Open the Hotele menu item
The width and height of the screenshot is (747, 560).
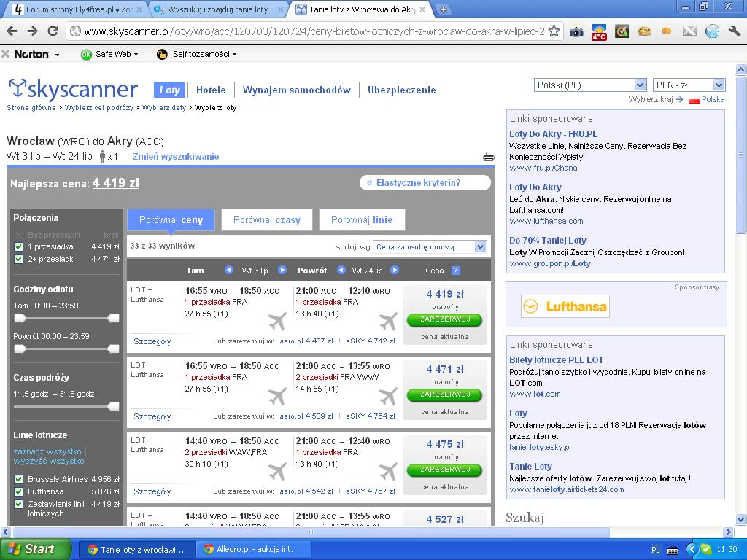(211, 90)
